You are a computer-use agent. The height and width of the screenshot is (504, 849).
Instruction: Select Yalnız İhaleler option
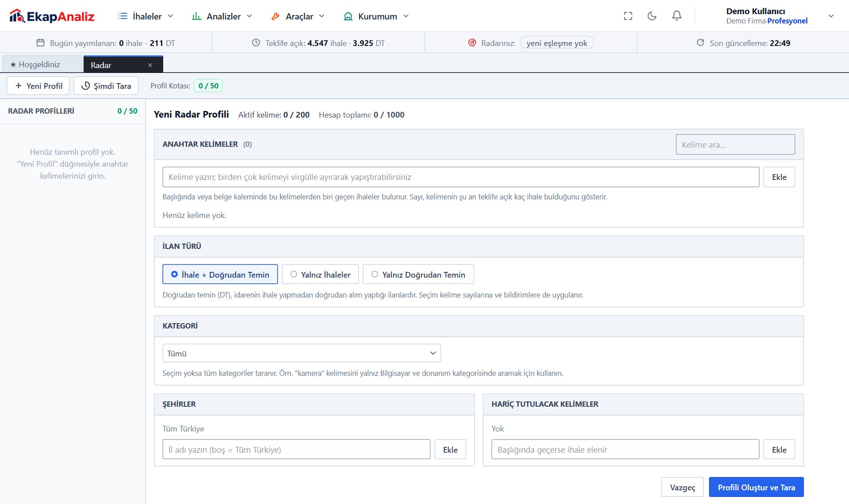pyautogui.click(x=321, y=275)
